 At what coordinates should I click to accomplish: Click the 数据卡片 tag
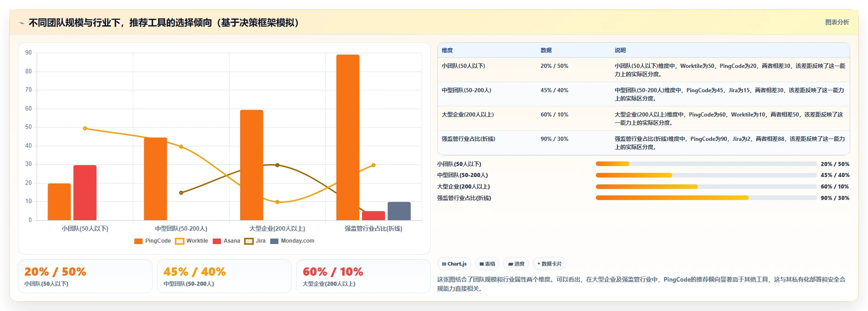[x=549, y=264]
